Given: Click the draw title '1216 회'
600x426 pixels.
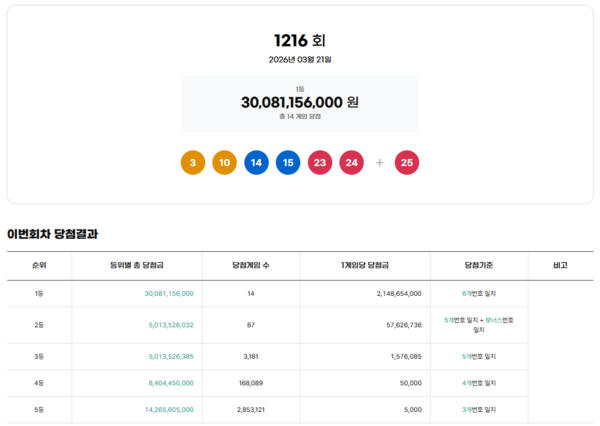Looking at the screenshot, I should [300, 41].
